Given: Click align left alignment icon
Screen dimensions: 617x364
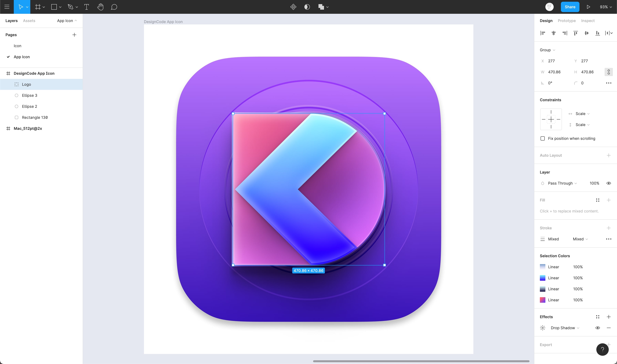Looking at the screenshot, I should pos(542,33).
